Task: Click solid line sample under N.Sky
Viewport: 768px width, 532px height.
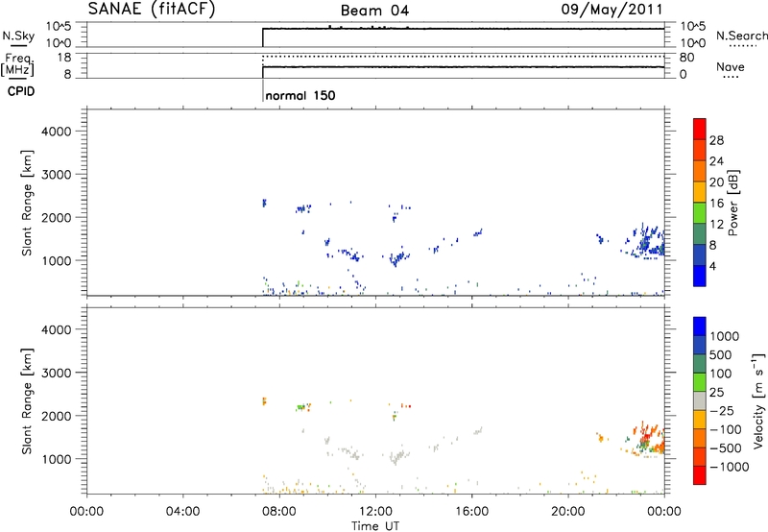Action: click(18, 46)
